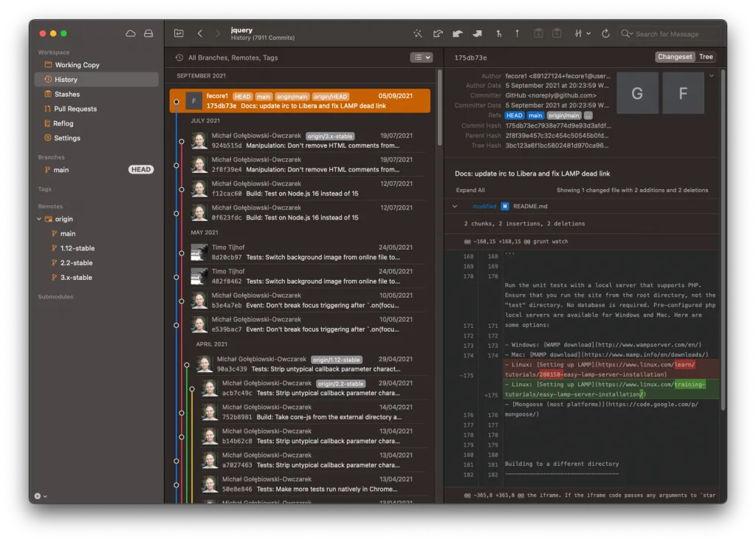Click the Merge toolbar icon
Viewport: 756px width, 542px height.
[x=498, y=33]
